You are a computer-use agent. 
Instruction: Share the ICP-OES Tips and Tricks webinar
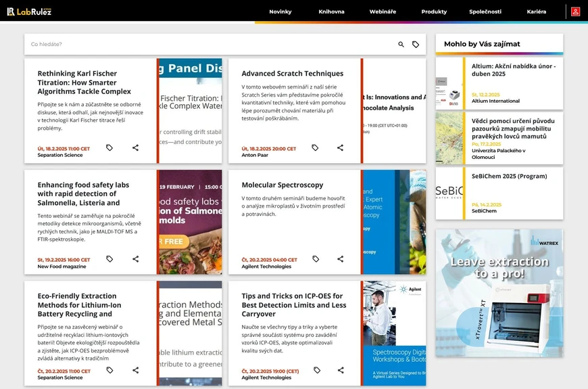(341, 370)
